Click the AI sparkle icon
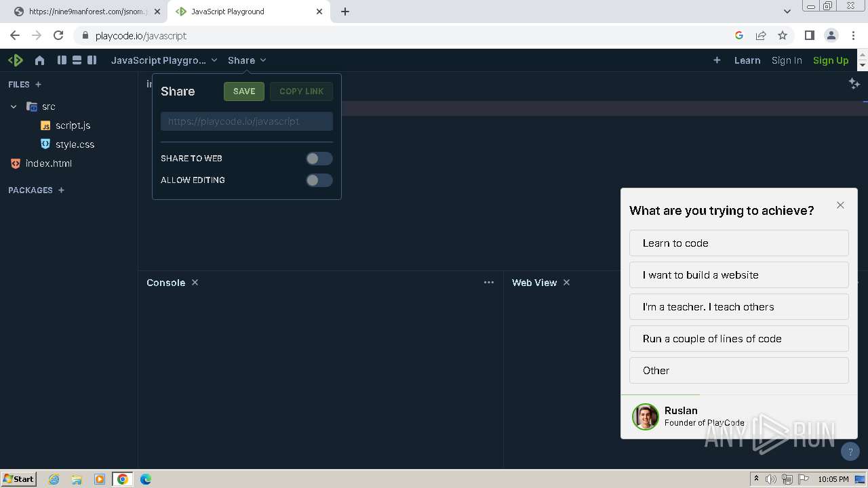 click(x=854, y=83)
